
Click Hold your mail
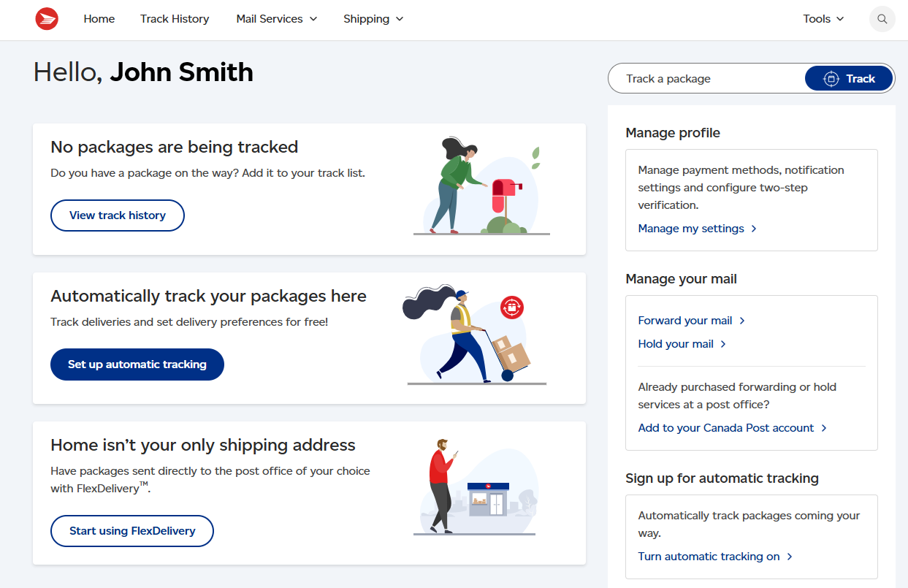(675, 343)
